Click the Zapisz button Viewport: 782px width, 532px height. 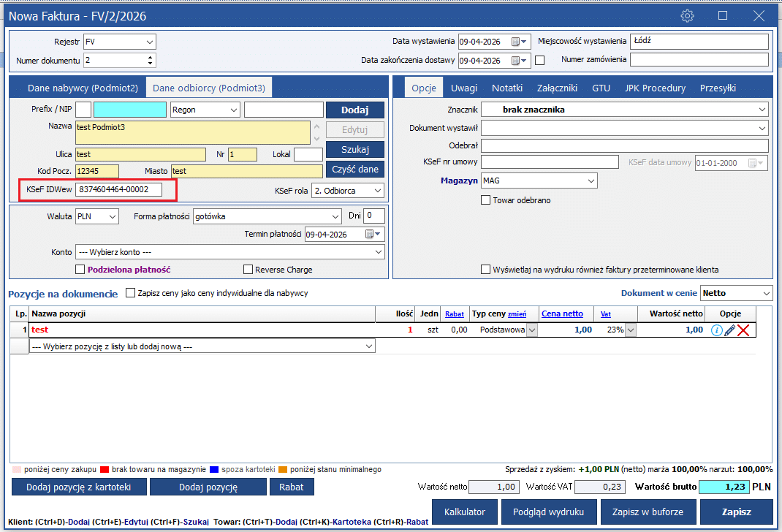(736, 512)
